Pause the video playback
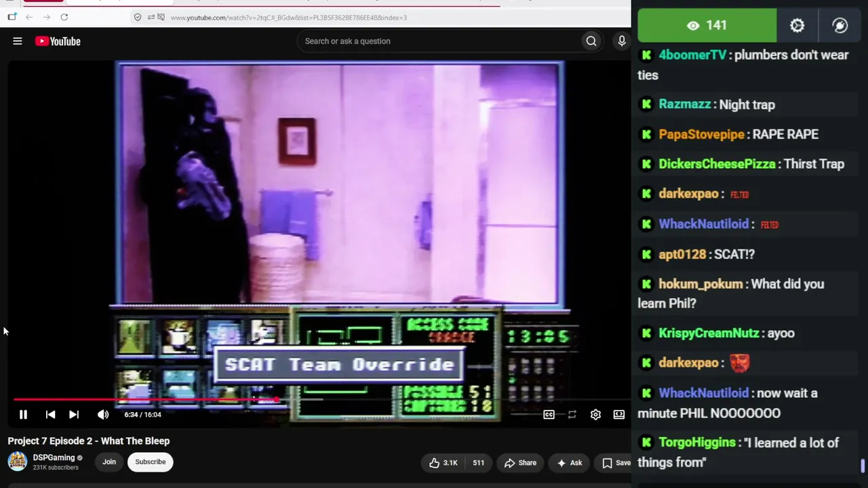Screen dimensions: 868x488 point(23,415)
